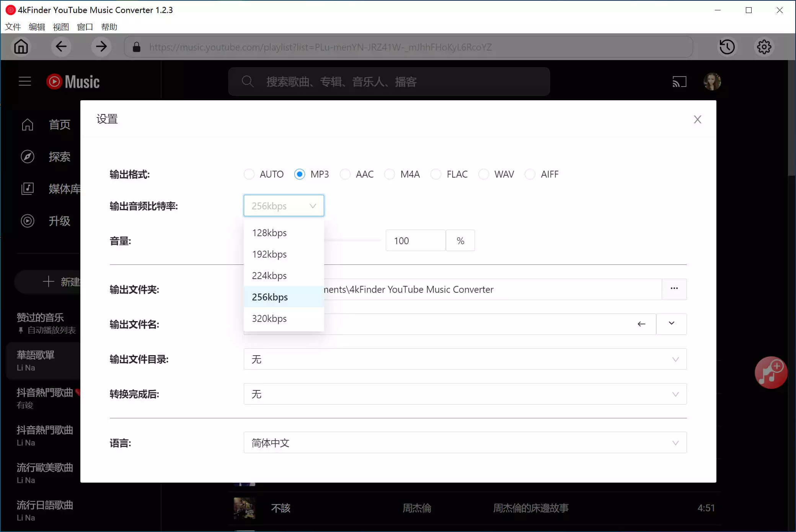Open 探索 explore in the sidebar
The height and width of the screenshot is (532, 796).
pyautogui.click(x=46, y=157)
